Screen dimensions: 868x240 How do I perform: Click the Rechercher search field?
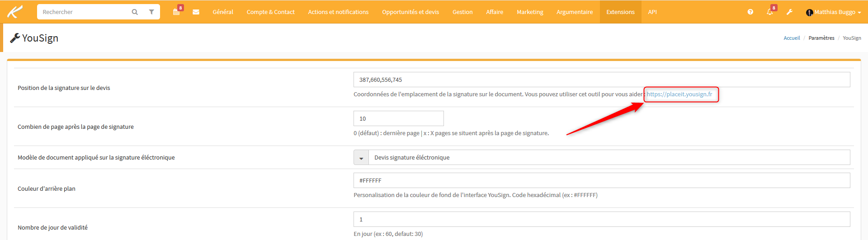coord(84,12)
